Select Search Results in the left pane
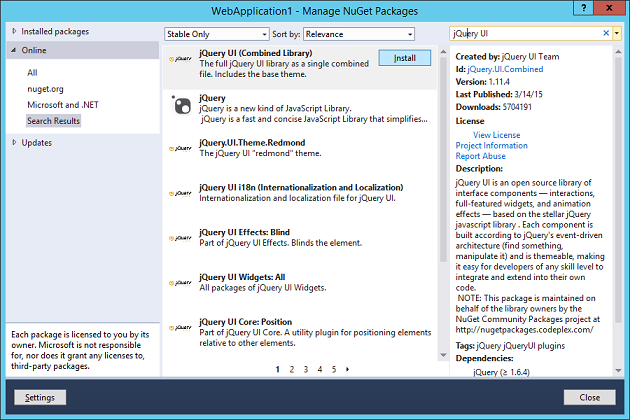 (53, 121)
